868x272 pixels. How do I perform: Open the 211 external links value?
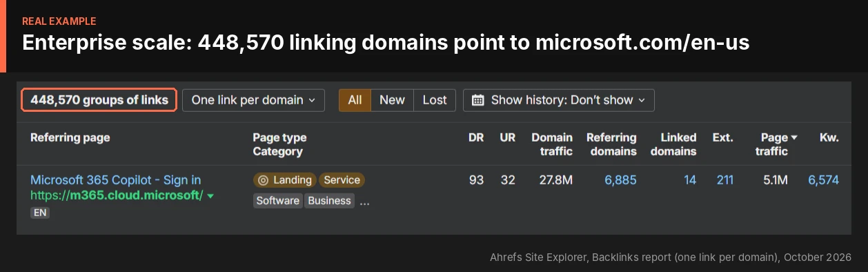click(x=724, y=180)
